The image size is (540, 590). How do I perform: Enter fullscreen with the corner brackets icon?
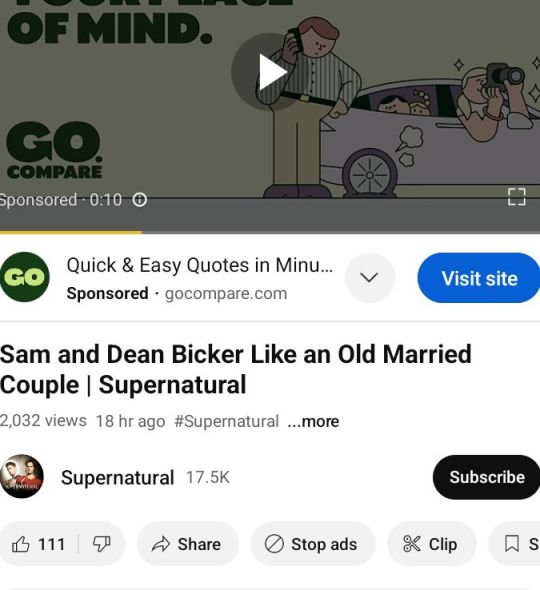(x=516, y=197)
